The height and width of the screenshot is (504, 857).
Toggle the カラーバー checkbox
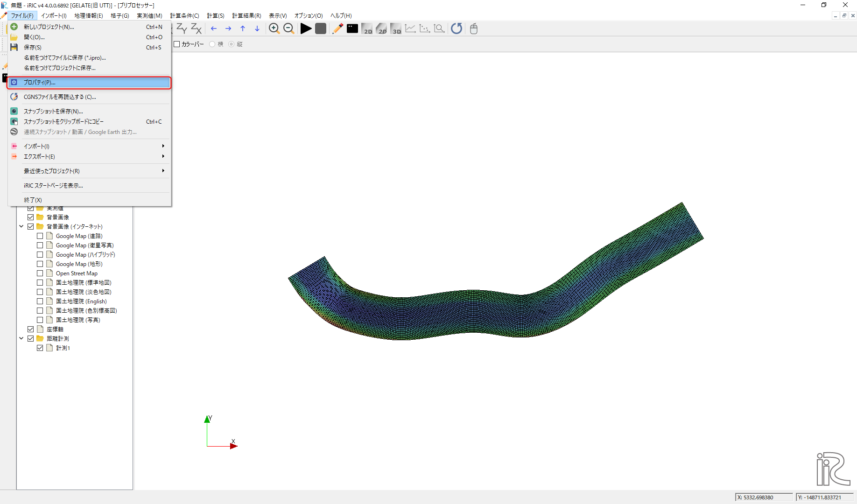[x=177, y=44]
